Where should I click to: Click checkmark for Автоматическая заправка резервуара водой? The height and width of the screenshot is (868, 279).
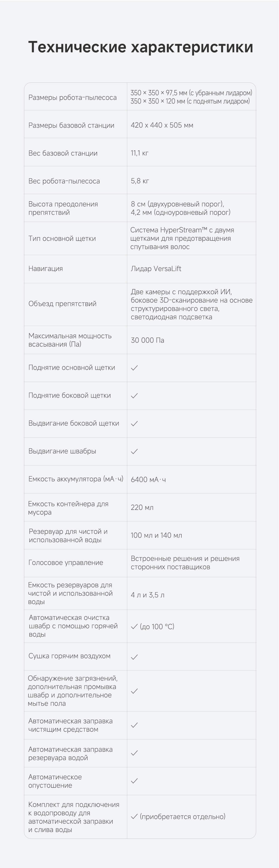(x=134, y=753)
